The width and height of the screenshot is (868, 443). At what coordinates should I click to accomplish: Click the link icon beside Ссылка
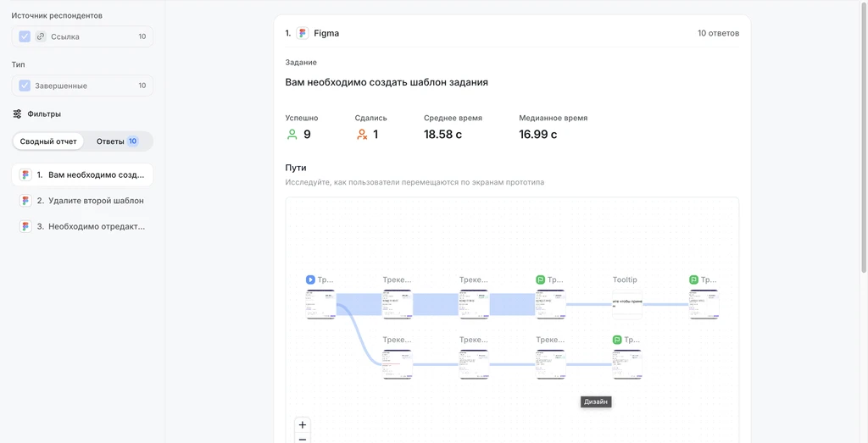click(41, 36)
